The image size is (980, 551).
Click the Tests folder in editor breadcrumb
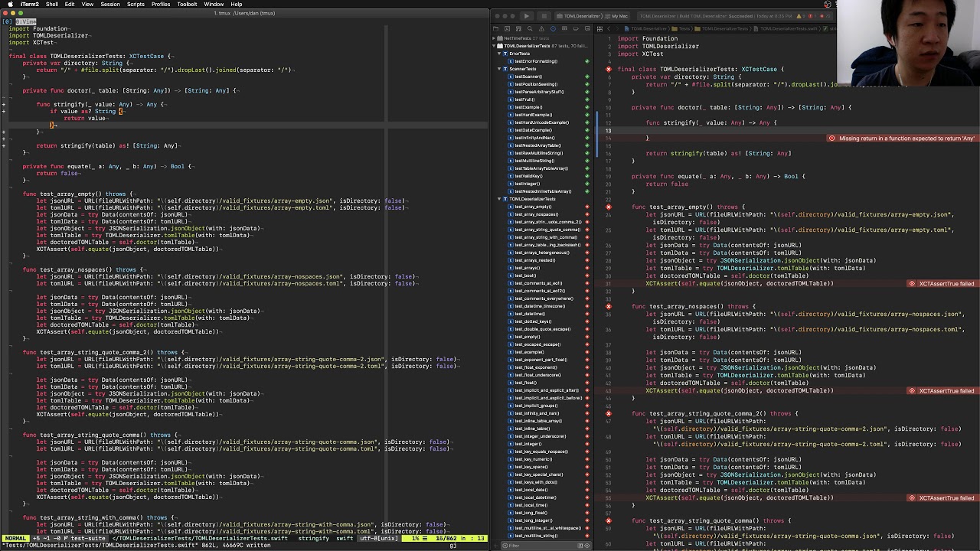tap(682, 28)
